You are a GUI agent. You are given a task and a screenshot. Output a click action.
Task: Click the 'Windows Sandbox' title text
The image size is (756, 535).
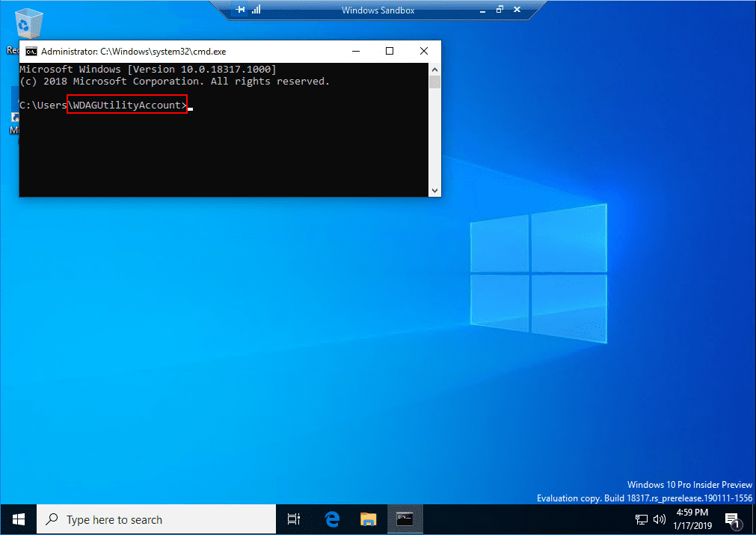point(378,10)
